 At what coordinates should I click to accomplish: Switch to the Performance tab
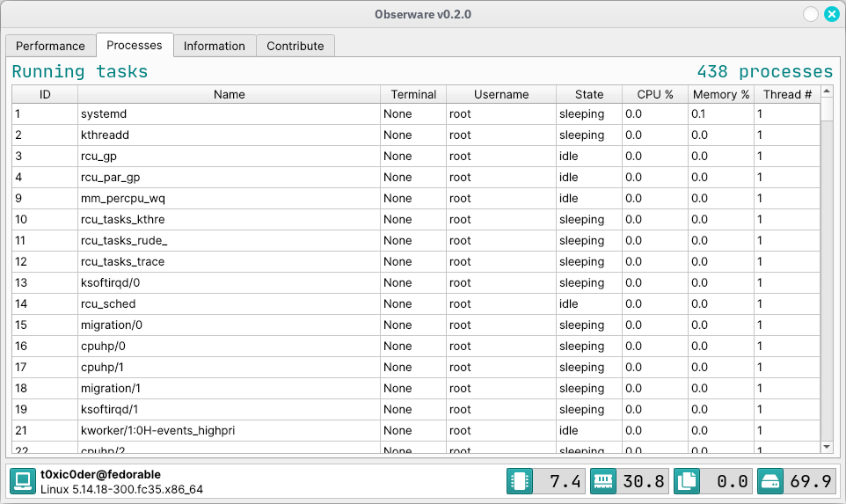tap(50, 46)
